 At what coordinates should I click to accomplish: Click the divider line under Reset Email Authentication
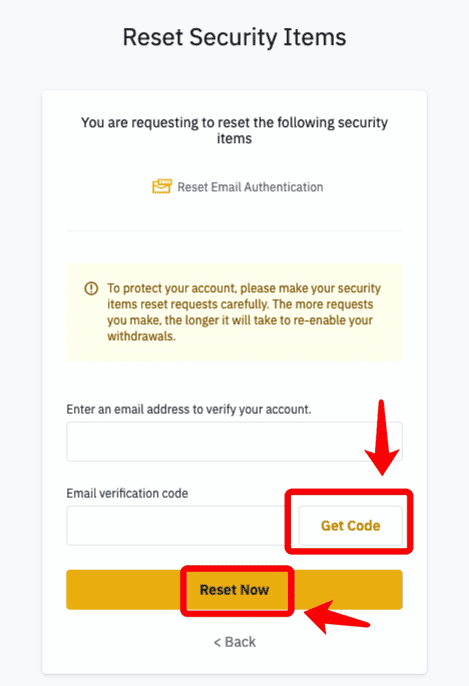[x=234, y=231]
